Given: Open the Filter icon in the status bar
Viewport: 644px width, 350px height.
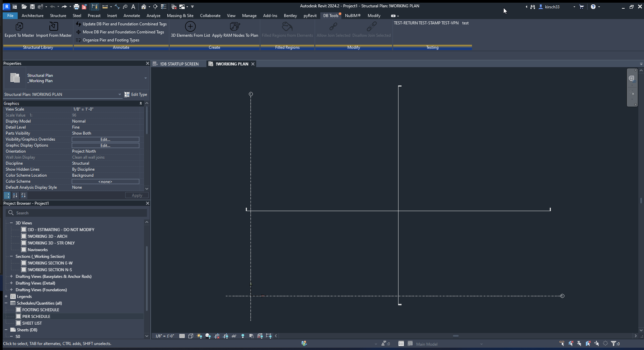Looking at the screenshot, I should pos(614,344).
